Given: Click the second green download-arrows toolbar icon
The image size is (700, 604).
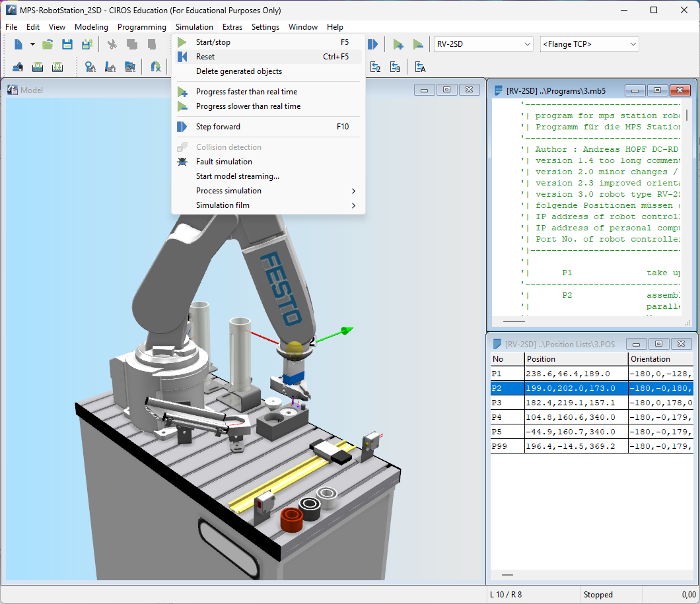Looking at the screenshot, I should [57, 67].
